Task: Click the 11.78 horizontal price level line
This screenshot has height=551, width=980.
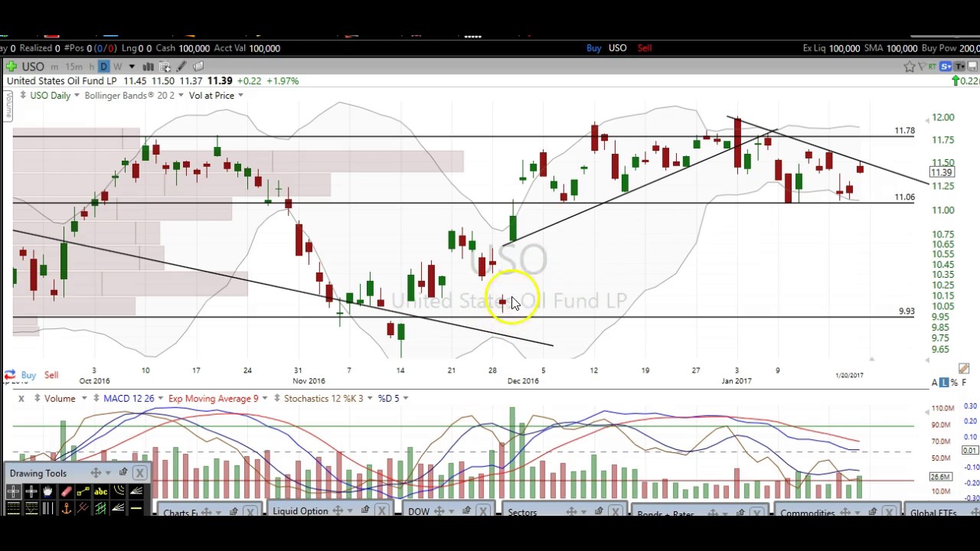Action: (459, 137)
